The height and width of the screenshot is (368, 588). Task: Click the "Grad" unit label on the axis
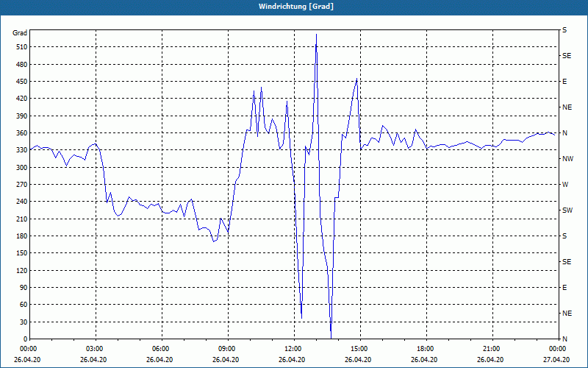(x=20, y=33)
